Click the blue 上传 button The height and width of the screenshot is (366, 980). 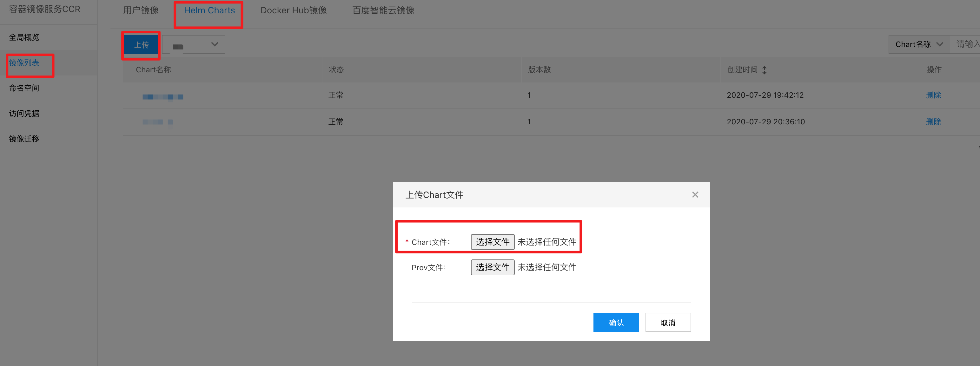click(x=141, y=45)
